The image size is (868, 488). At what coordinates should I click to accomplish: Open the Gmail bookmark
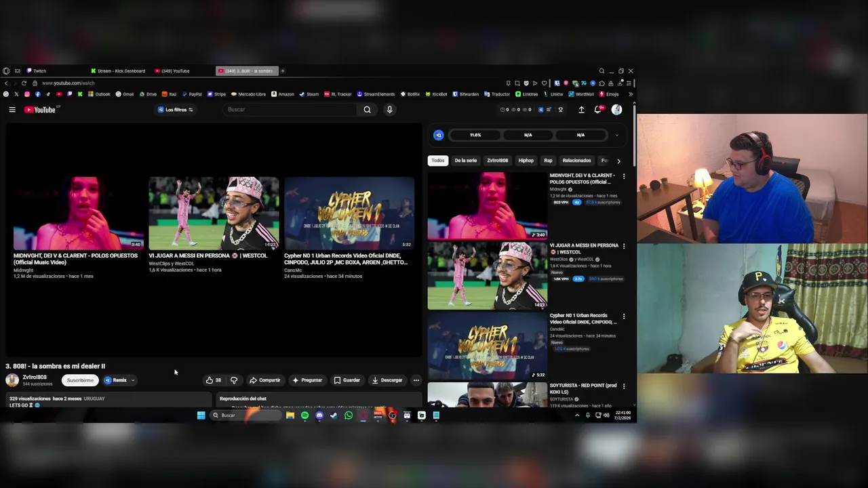(125, 94)
